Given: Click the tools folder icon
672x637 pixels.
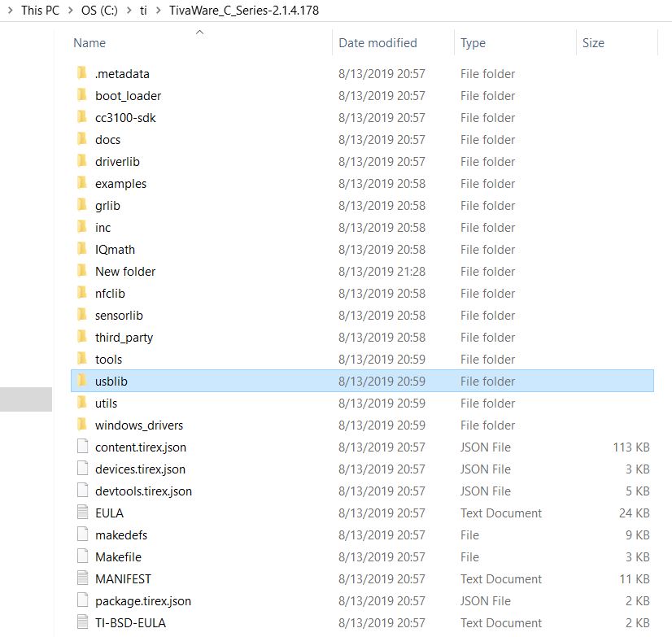Looking at the screenshot, I should 82,359.
